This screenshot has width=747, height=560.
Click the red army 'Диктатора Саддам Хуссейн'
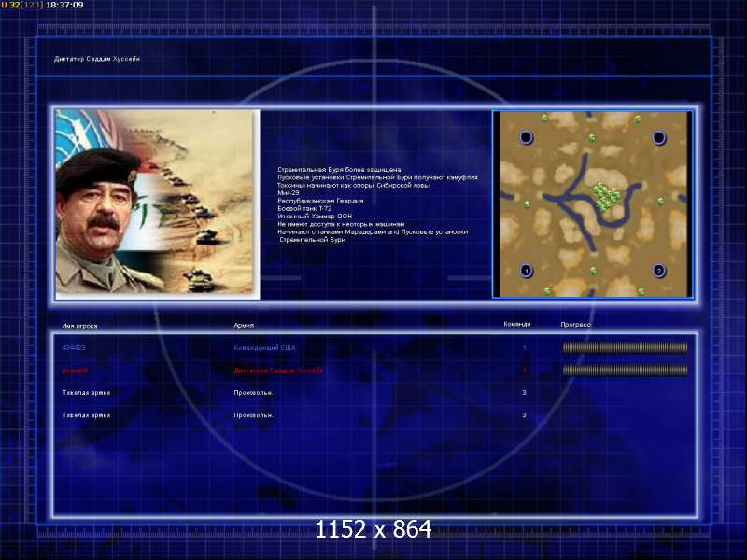[278, 370]
